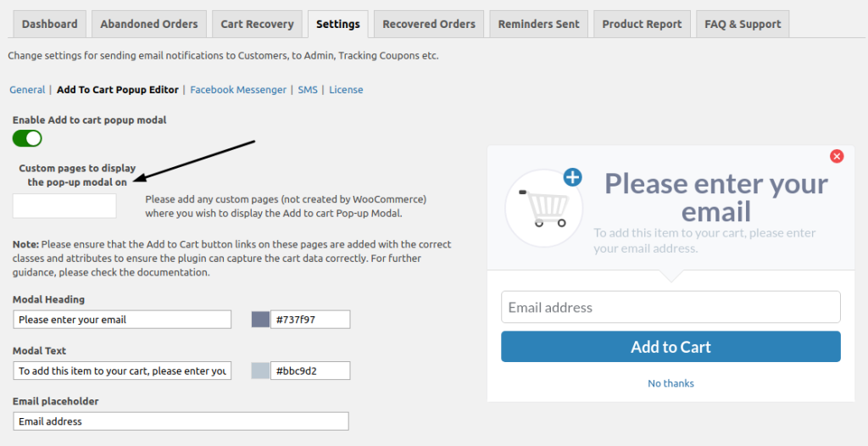Open the Modal Text color swatch
Image resolution: width=868 pixels, height=446 pixels.
point(260,371)
